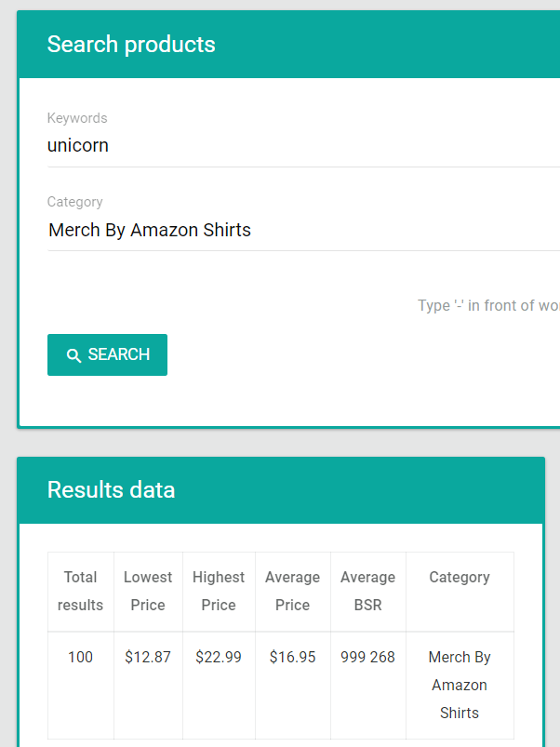560x747 pixels.
Task: Click the magnifier icon in the SEARCH button
Action: coord(73,355)
